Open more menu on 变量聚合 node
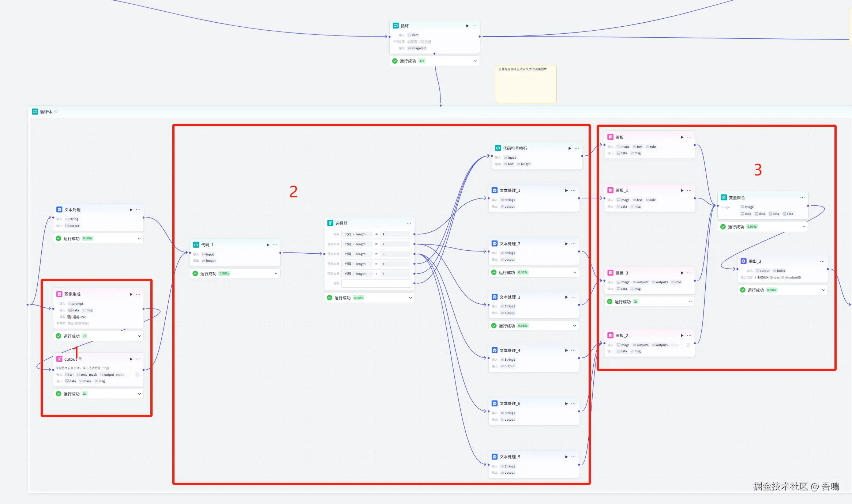This screenshot has width=852, height=504. (802, 198)
